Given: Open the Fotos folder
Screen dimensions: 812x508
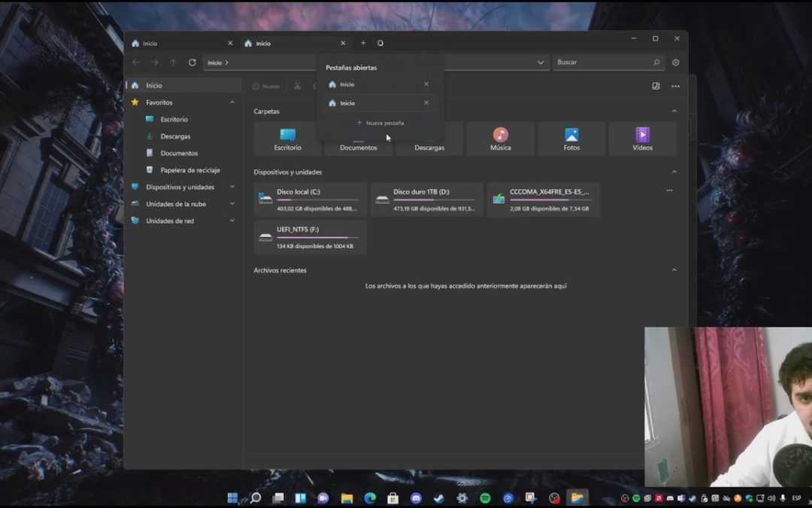Looking at the screenshot, I should (571, 138).
